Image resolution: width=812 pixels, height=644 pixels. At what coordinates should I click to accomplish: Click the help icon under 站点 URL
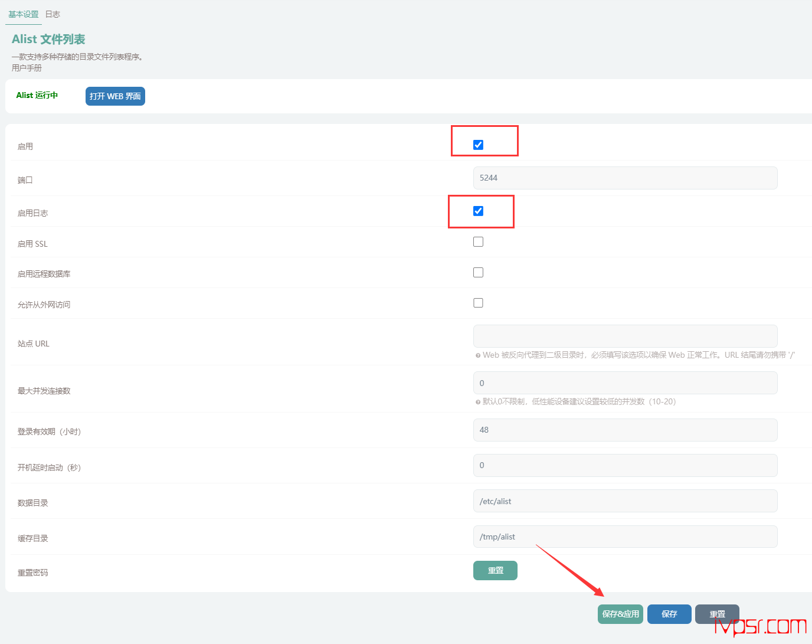coord(478,355)
